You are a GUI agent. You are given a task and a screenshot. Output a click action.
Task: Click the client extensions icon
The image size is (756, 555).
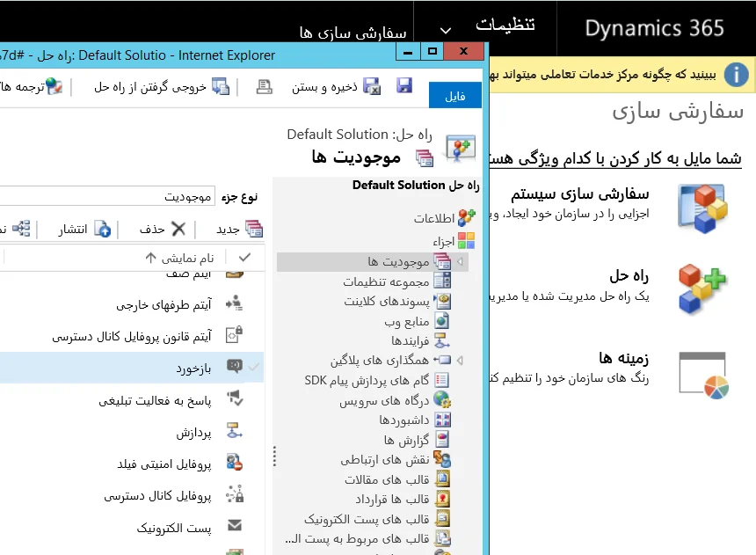(x=442, y=301)
